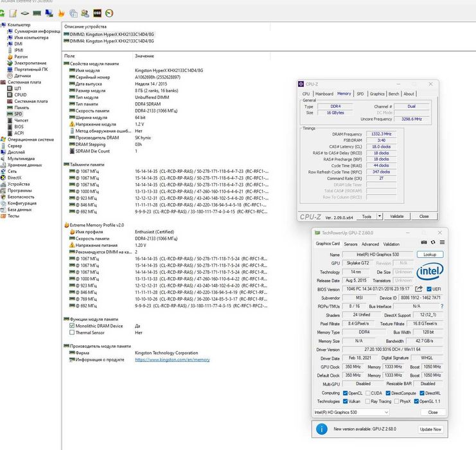Open the SPD tab in CPU-Z
The width and height of the screenshot is (476, 450).
360,94
